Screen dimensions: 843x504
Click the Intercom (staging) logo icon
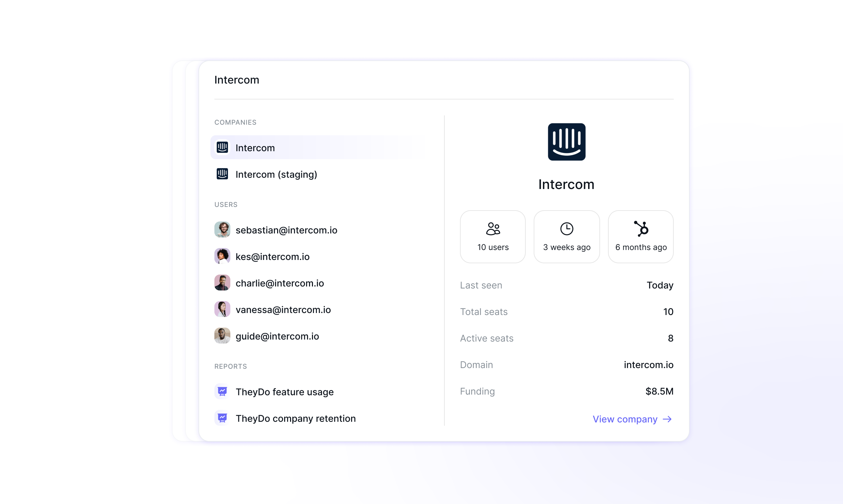(x=222, y=174)
